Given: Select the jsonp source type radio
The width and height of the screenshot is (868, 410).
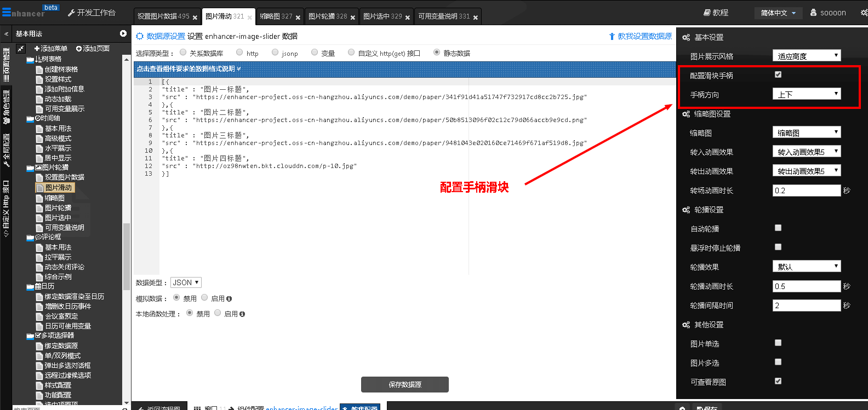Looking at the screenshot, I should click(x=275, y=53).
